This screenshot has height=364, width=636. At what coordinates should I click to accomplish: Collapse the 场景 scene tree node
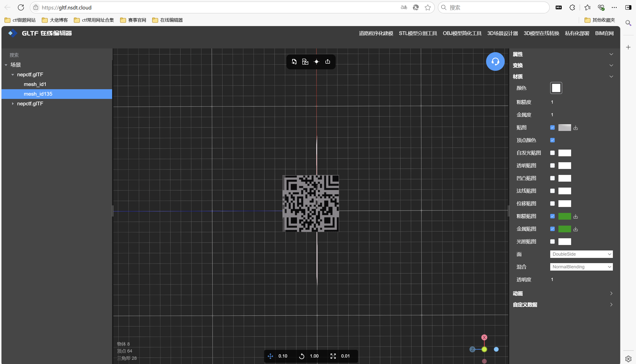6,65
